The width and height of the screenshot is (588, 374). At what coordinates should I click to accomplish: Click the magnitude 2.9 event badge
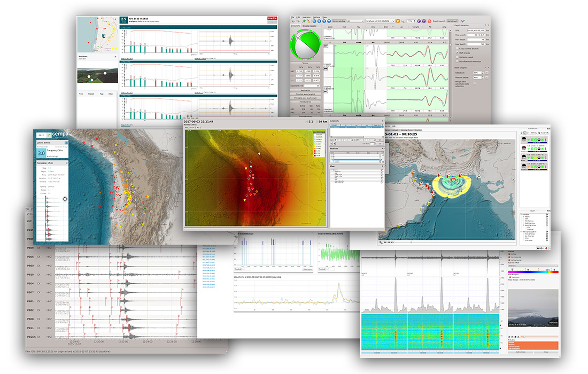pos(124,19)
